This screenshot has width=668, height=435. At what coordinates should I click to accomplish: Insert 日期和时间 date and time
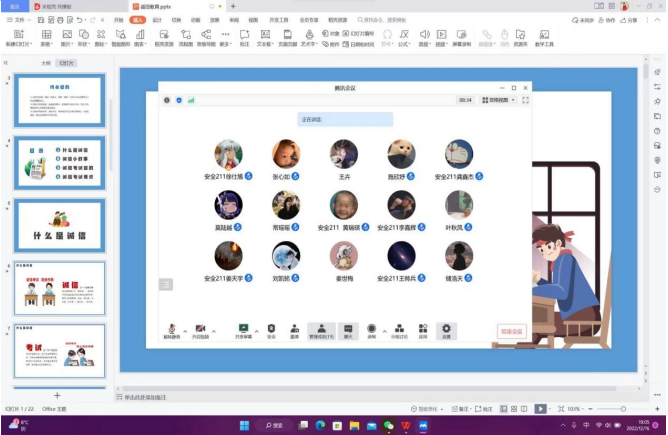358,44
